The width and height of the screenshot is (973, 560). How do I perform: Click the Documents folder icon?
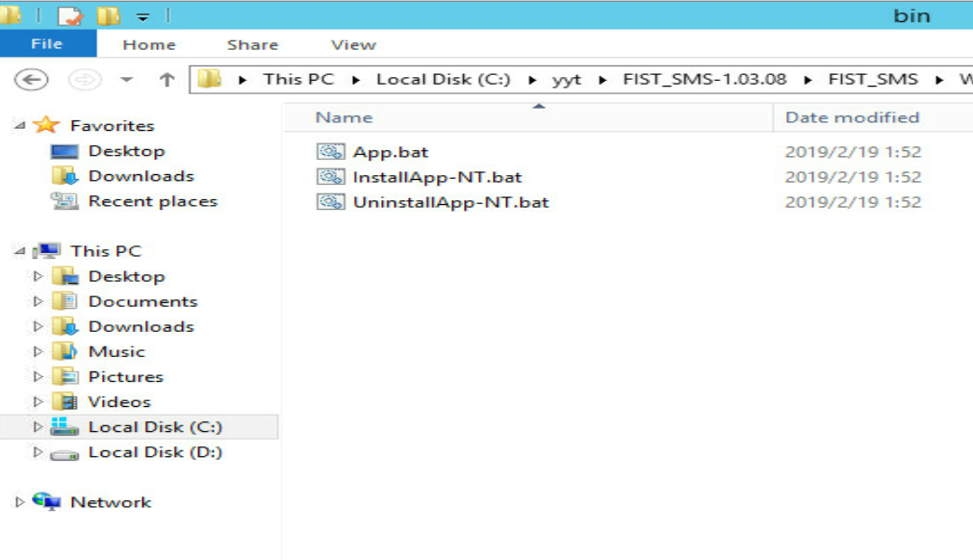tap(64, 301)
